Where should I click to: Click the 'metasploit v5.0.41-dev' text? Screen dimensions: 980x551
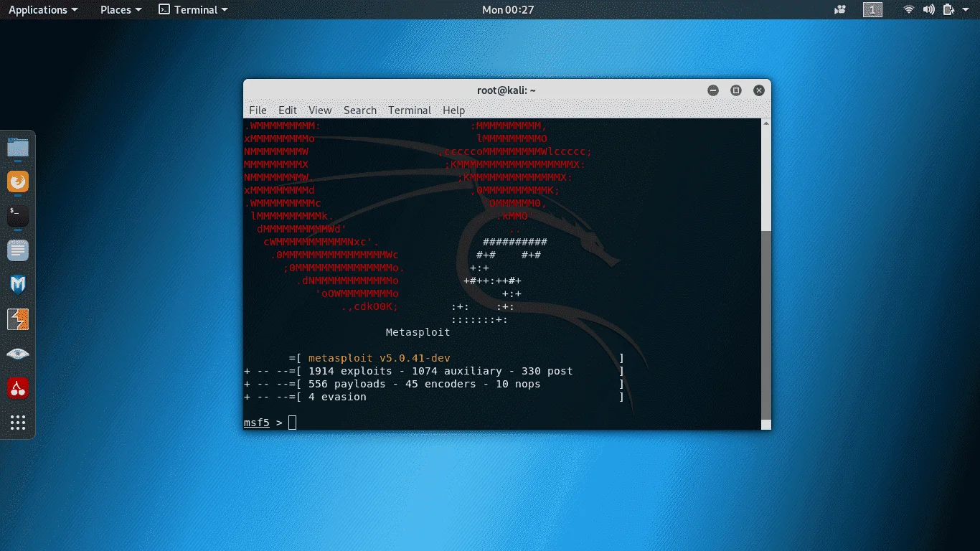tap(379, 358)
